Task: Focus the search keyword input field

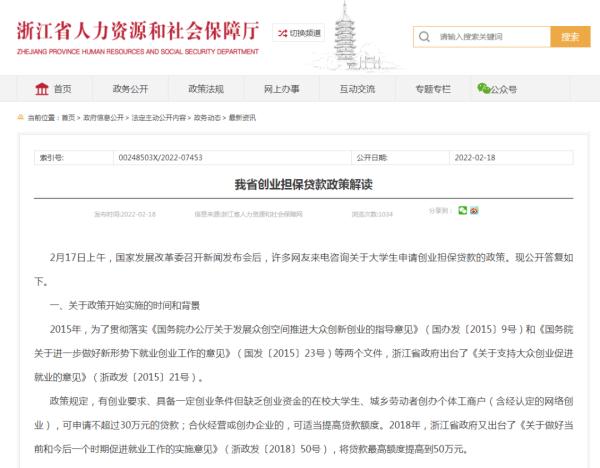Action: [x=482, y=37]
